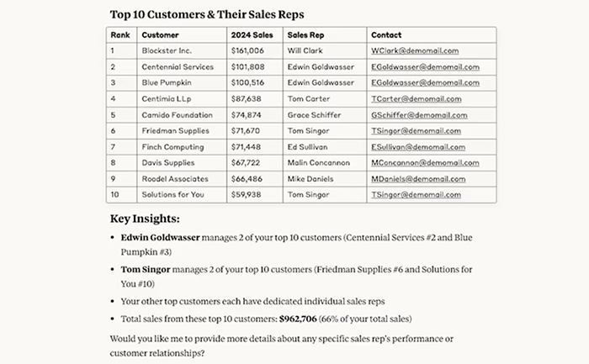
Task: Open EGoldwasser email link in Centennial Services row
Action: (x=425, y=66)
